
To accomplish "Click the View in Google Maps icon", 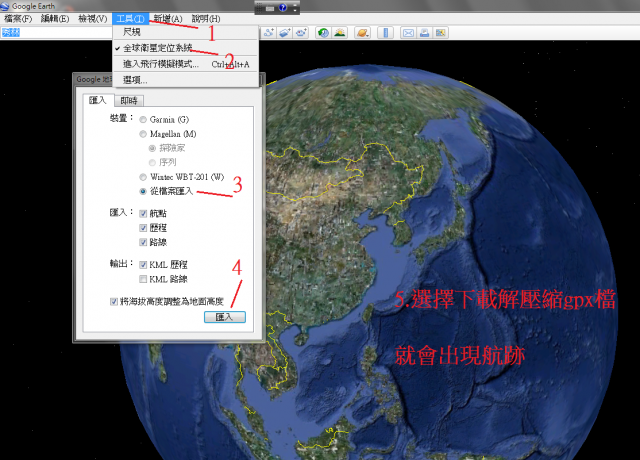I will click(x=440, y=33).
